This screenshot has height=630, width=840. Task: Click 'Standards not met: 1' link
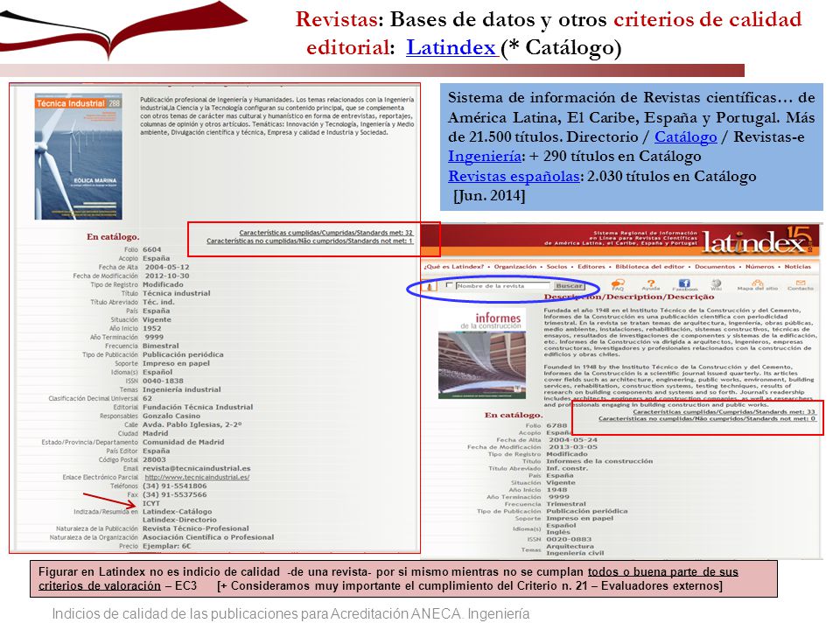pyautogui.click(x=310, y=241)
